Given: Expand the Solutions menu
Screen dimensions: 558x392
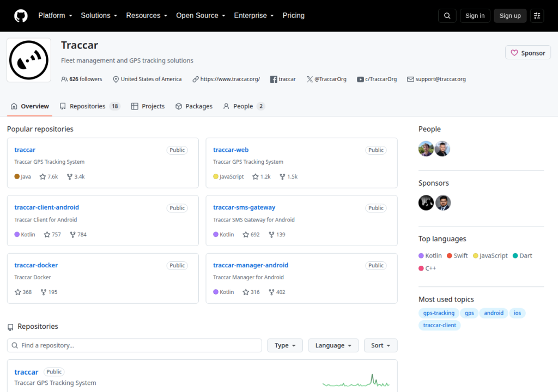Looking at the screenshot, I should tap(99, 16).
